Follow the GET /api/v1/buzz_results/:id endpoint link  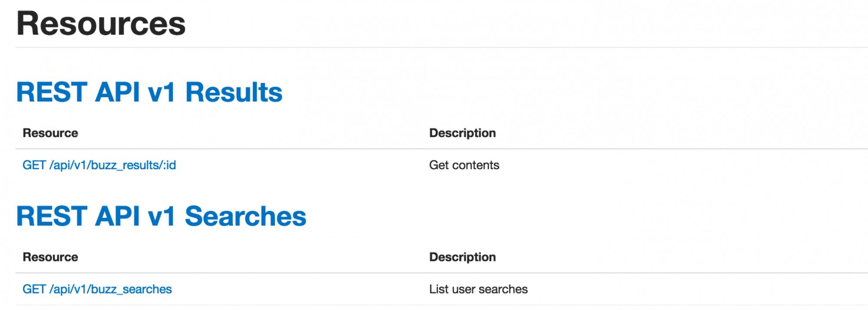click(x=99, y=165)
